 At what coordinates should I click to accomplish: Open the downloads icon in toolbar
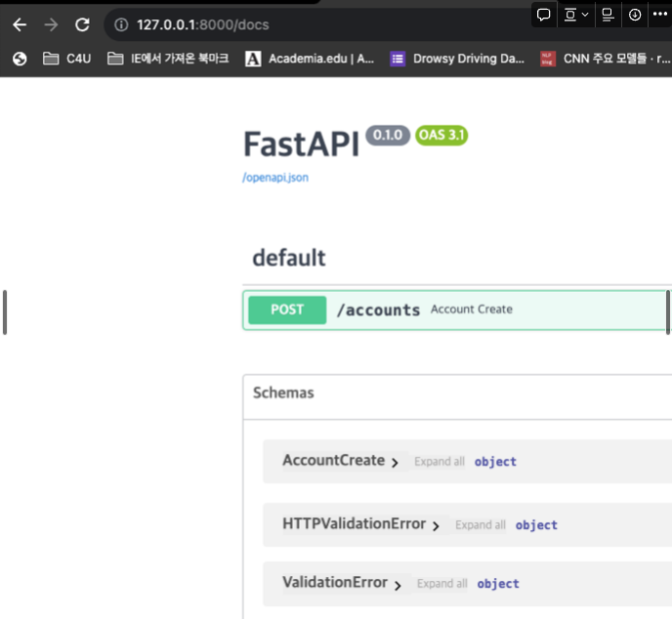[x=635, y=15]
